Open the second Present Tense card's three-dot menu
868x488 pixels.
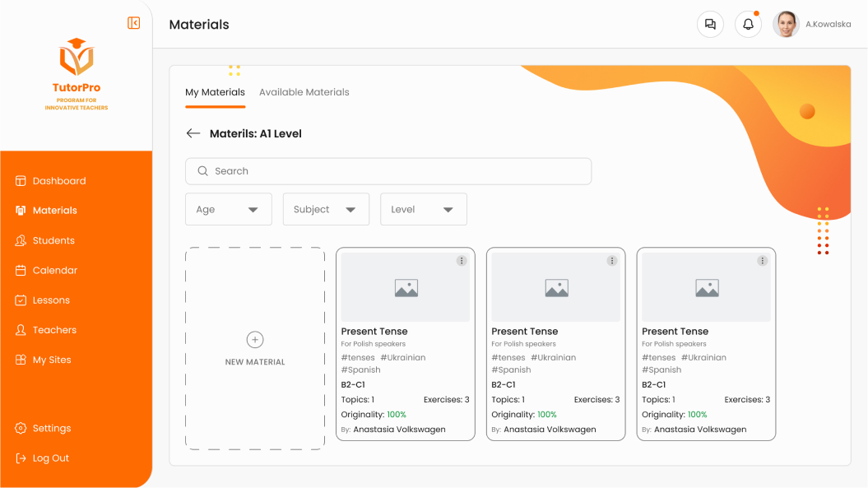pyautogui.click(x=611, y=261)
